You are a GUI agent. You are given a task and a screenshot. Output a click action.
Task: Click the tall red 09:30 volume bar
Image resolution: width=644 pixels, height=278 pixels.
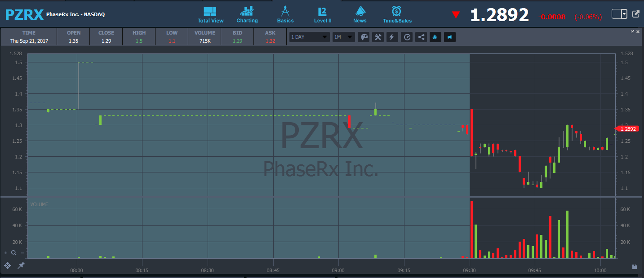[471, 229]
